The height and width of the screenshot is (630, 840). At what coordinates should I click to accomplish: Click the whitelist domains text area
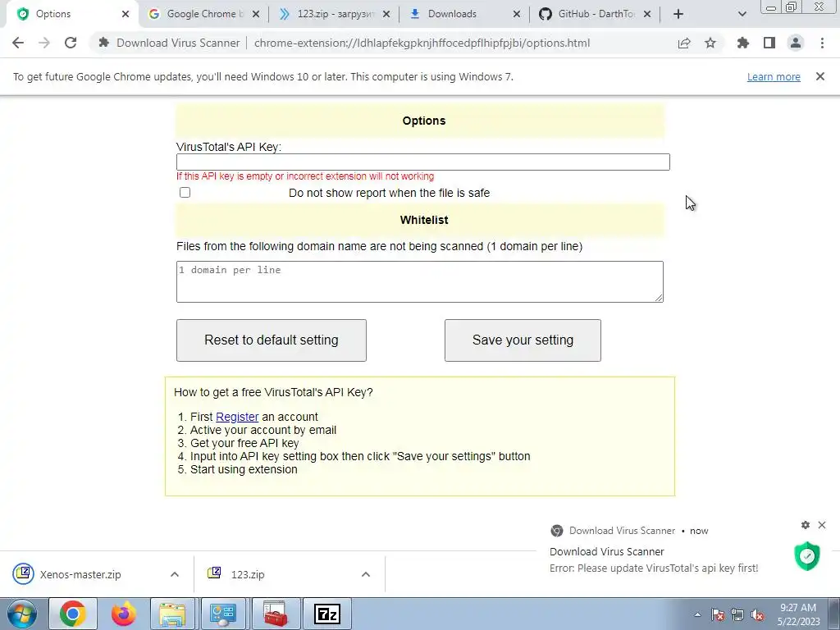(x=420, y=282)
